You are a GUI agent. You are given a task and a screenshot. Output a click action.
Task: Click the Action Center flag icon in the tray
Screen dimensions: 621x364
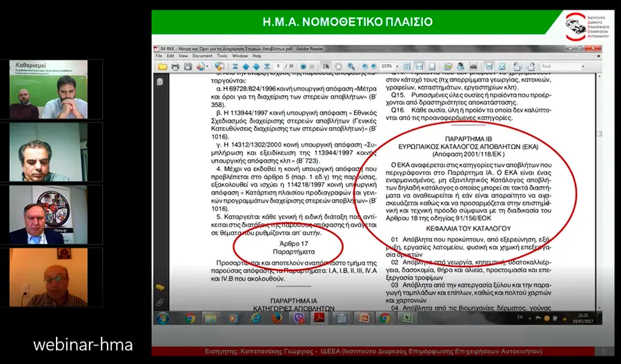(x=538, y=318)
